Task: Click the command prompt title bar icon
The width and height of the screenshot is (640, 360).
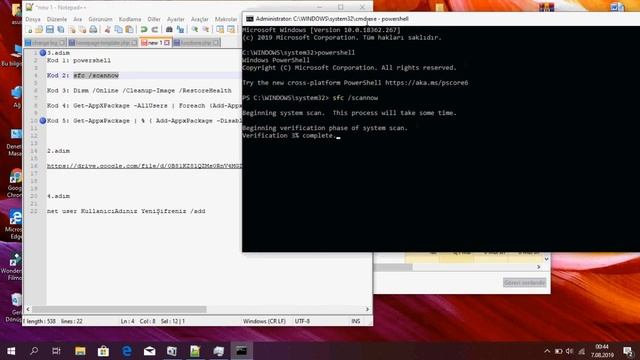Action: click(x=249, y=19)
